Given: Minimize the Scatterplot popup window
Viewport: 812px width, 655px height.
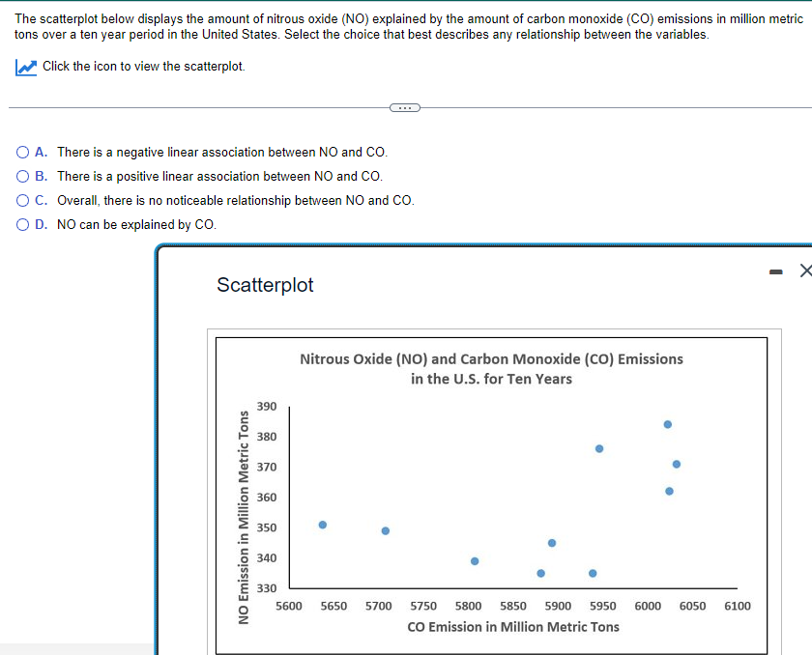Looking at the screenshot, I should (775, 272).
